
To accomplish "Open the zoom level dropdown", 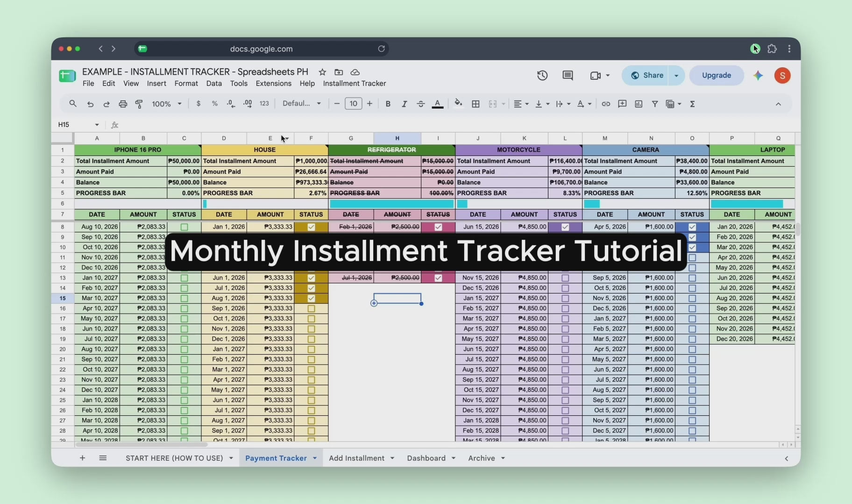I will (166, 104).
